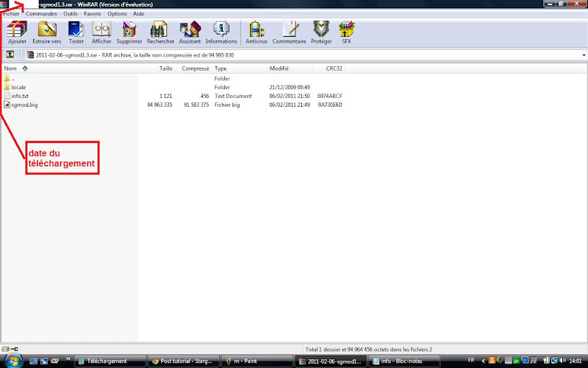Switch to Téléchargement taskbar window
The width and height of the screenshot is (588, 368).
[x=110, y=361]
